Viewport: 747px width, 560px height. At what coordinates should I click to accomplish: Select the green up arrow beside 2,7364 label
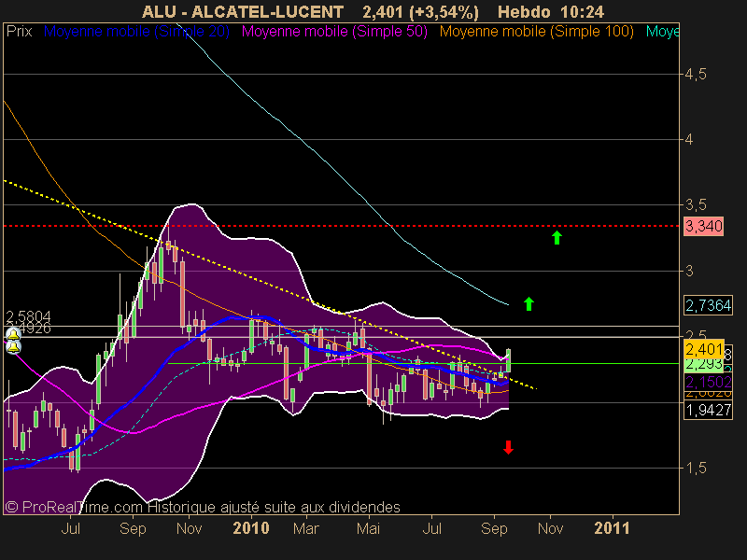[529, 303]
